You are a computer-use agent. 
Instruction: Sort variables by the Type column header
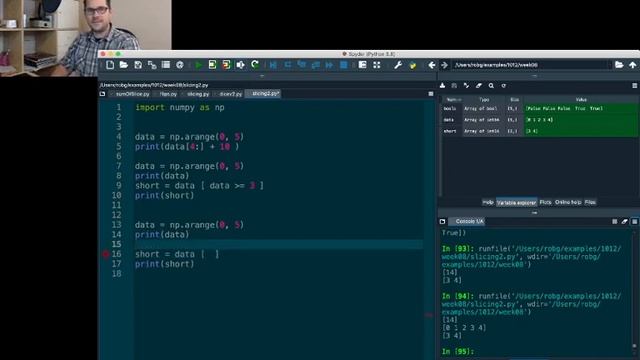pyautogui.click(x=484, y=100)
